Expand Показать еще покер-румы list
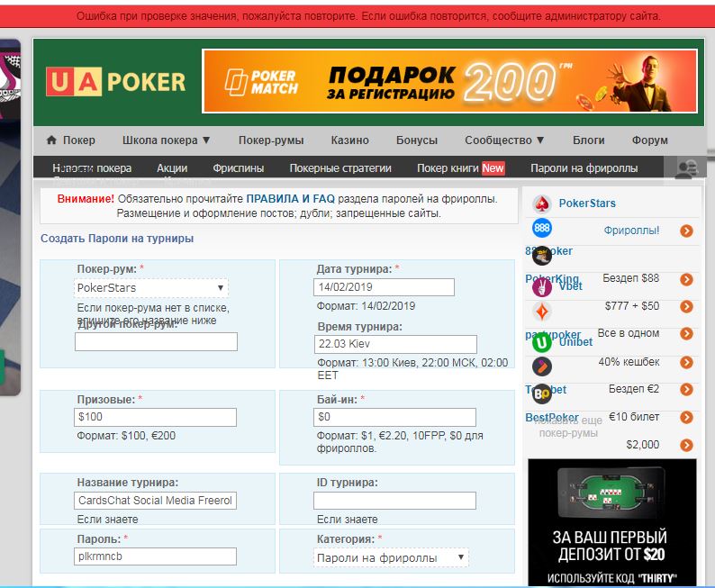Viewport: 715px width, 588px height. (x=568, y=427)
